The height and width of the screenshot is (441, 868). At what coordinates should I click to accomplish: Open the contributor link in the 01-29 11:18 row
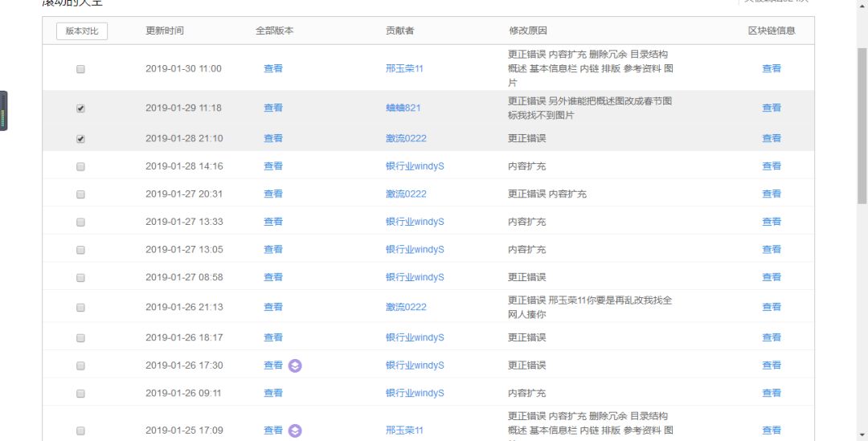coord(403,108)
